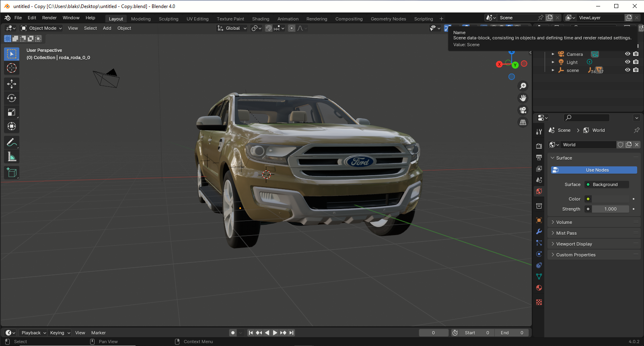This screenshot has height=346, width=644.
Task: Switch to the Modeling workspace tab
Action: 141,19
